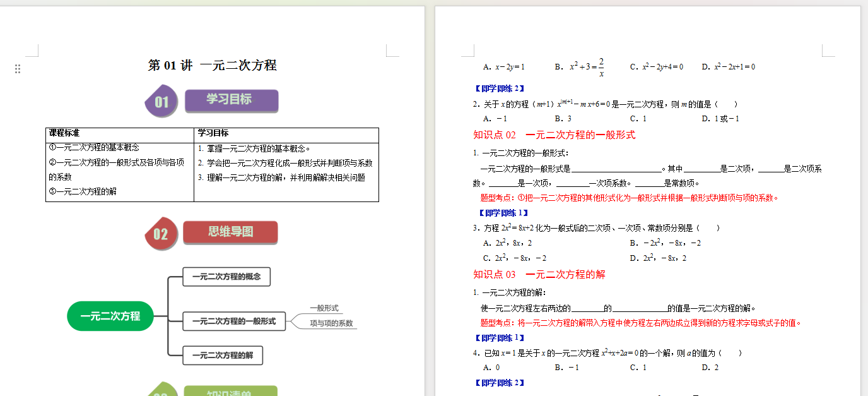The image size is (868, 396).
Task: Click the mind map leaf "项与项的系数"
Action: click(331, 323)
